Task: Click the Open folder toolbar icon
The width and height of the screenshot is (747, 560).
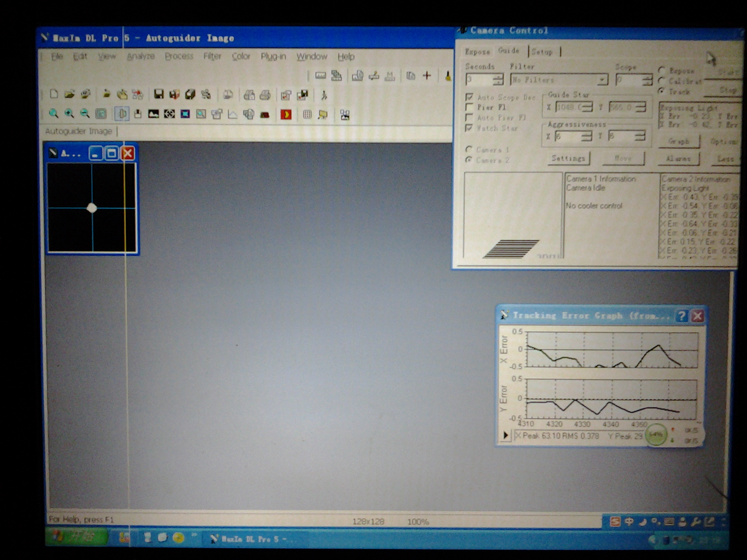Action: (x=69, y=94)
